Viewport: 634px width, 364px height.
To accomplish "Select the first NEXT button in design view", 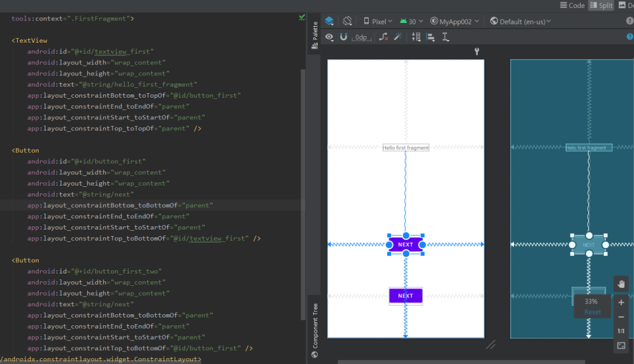I will [x=406, y=245].
